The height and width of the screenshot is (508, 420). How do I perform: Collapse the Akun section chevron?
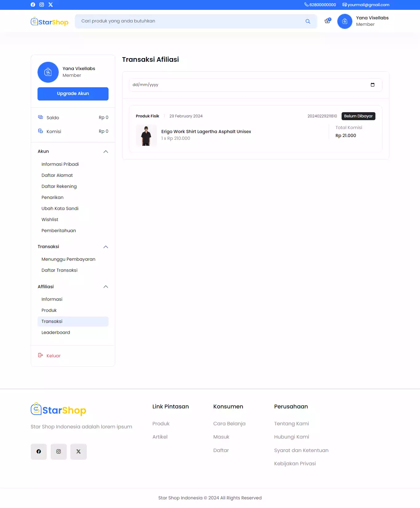(x=106, y=152)
